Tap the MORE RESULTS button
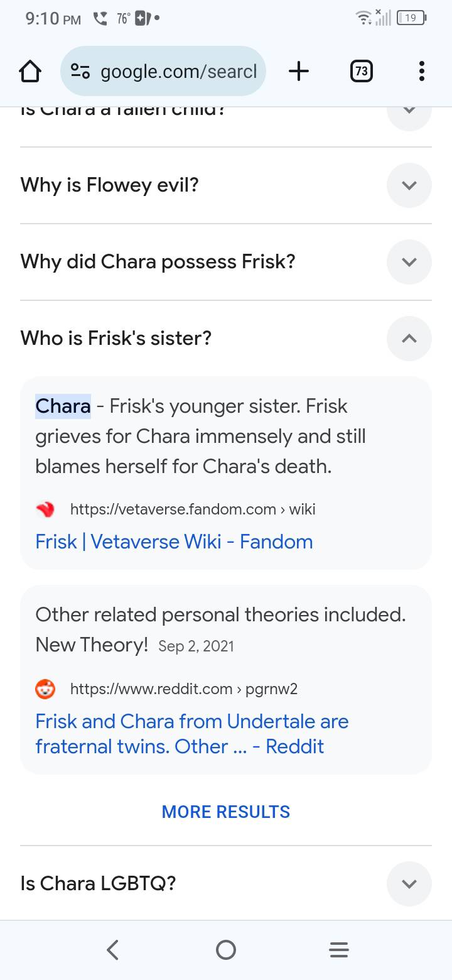The width and height of the screenshot is (452, 980). click(226, 812)
